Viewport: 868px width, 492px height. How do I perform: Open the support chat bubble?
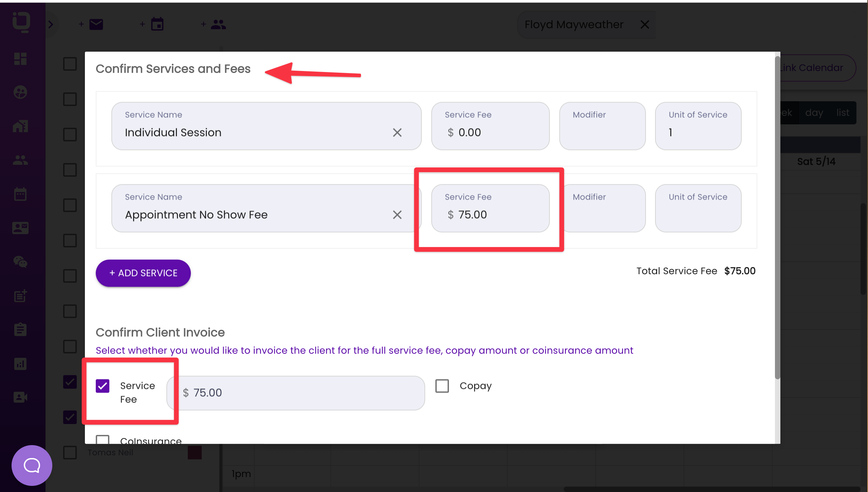tap(32, 465)
